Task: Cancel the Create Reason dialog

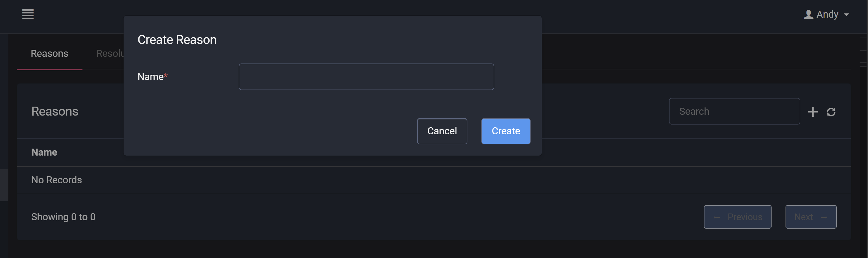Action: coord(442,131)
